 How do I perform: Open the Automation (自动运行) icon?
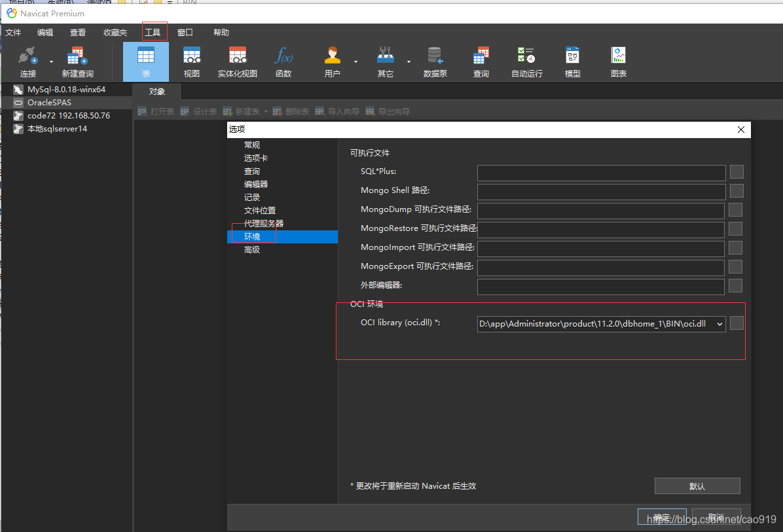coord(527,62)
